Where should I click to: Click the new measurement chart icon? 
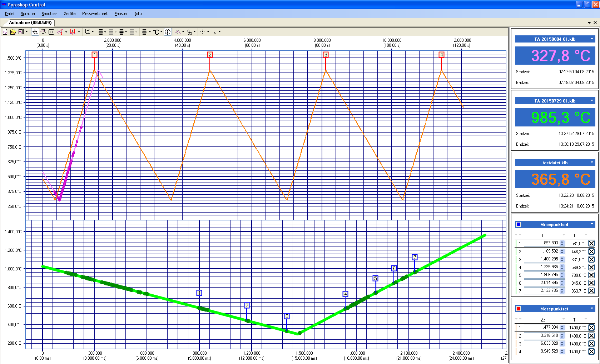[x=5, y=32]
